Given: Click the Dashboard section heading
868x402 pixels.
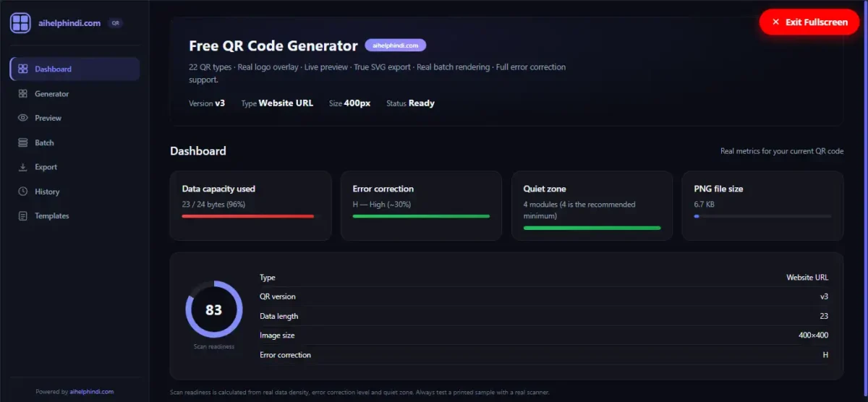Looking at the screenshot, I should 198,151.
